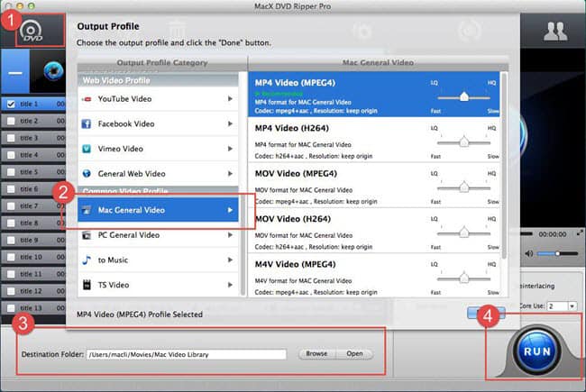Check the title 13 checkbox
This screenshot has height=392, width=586.
11,308
